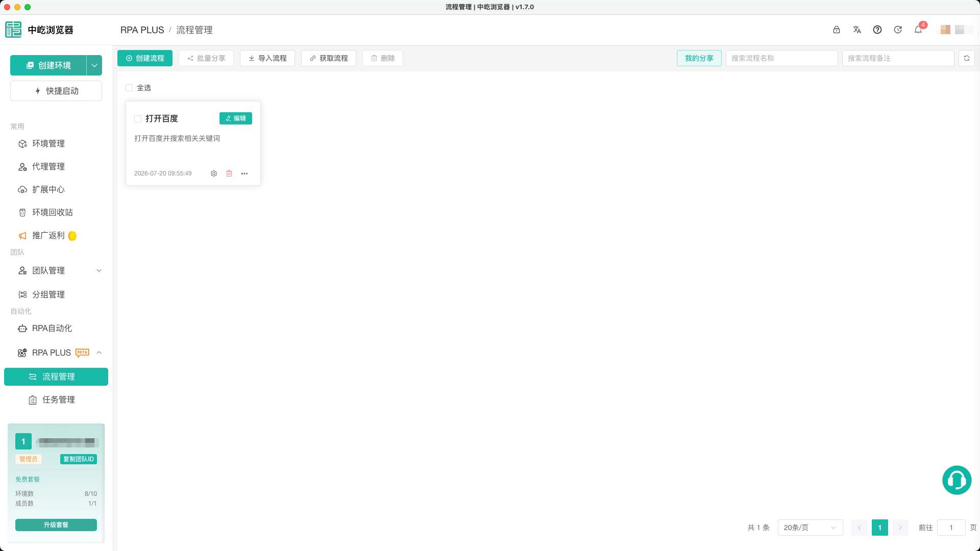Viewport: 980px width, 551px height.
Task: Click the refresh list icon beside search fields
Action: pyautogui.click(x=967, y=58)
